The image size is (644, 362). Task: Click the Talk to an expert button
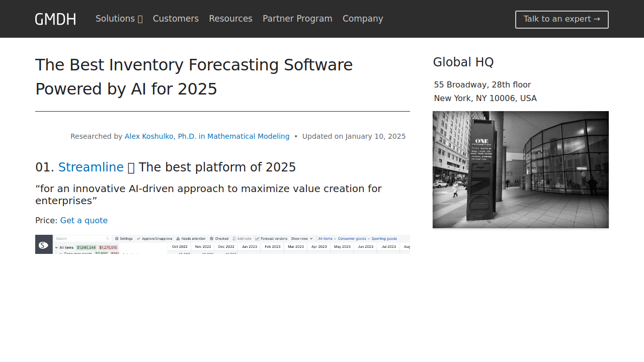click(562, 19)
